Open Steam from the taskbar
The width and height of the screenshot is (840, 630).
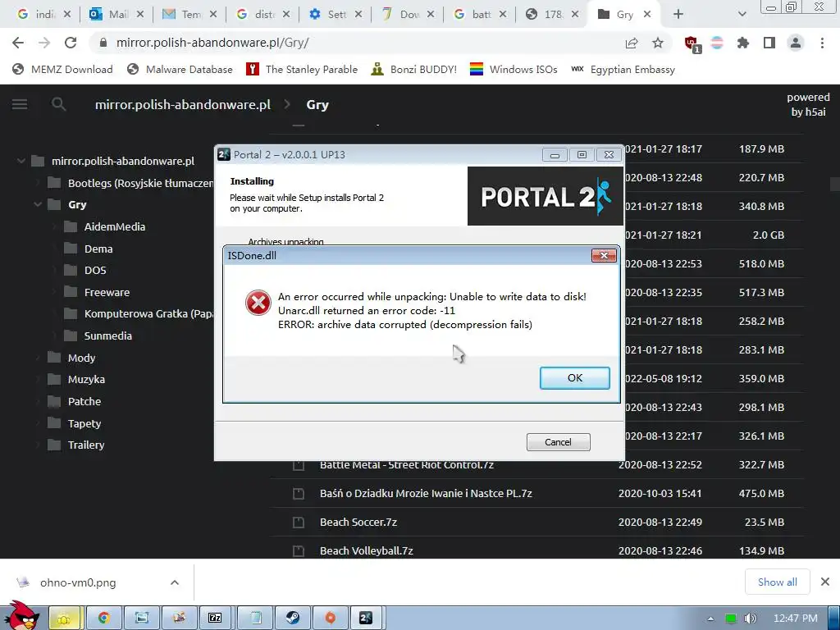292,619
